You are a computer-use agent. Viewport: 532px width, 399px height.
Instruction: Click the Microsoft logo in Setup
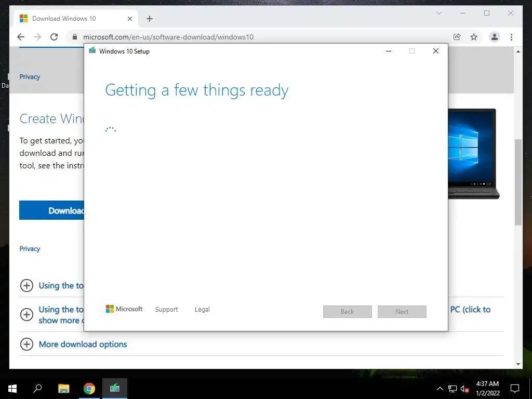tap(124, 309)
